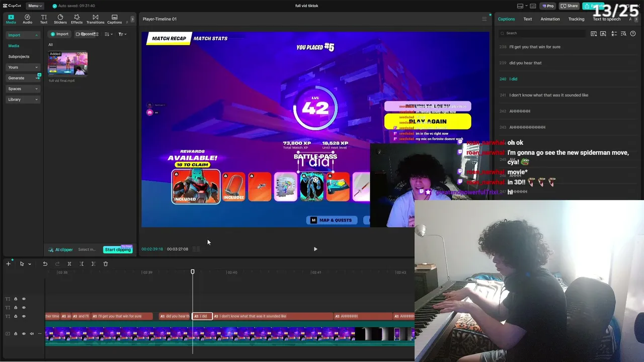Click the caption text formatting icon
Image resolution: width=644 pixels, height=362 pixels.
pyautogui.click(x=614, y=34)
